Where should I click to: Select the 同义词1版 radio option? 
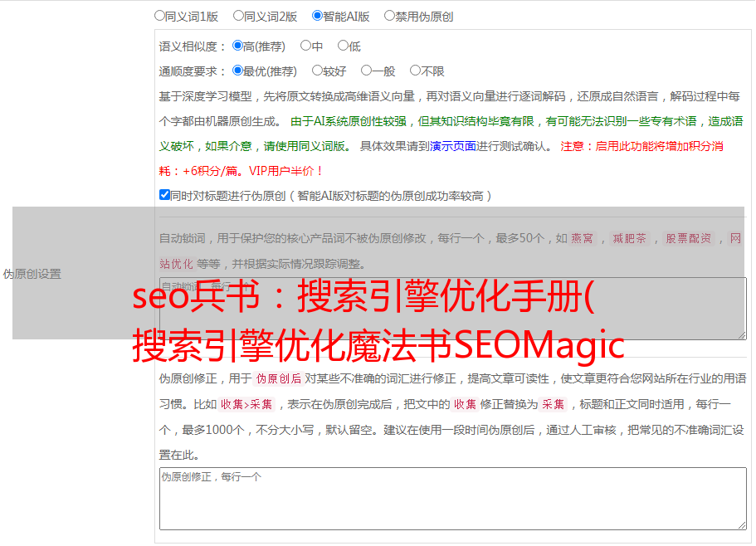pos(159,16)
